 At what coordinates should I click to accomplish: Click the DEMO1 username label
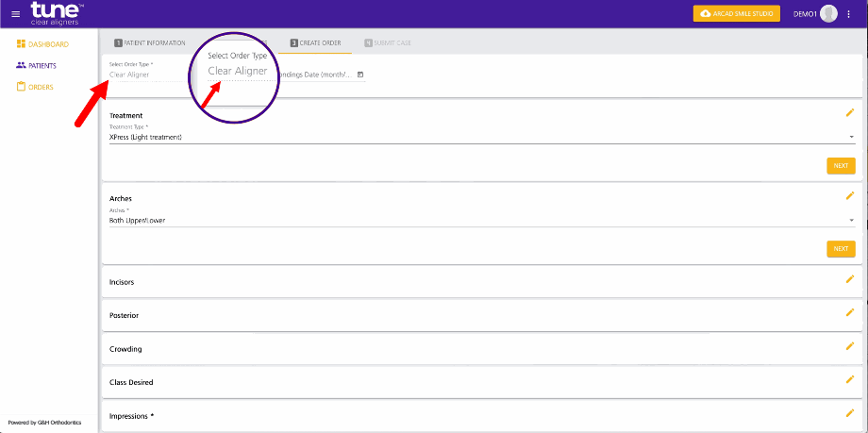click(805, 14)
